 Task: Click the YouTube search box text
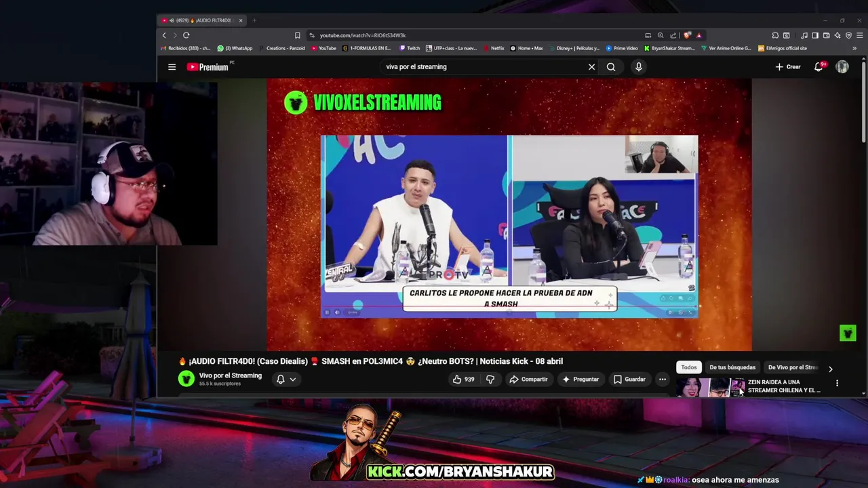pyautogui.click(x=416, y=66)
